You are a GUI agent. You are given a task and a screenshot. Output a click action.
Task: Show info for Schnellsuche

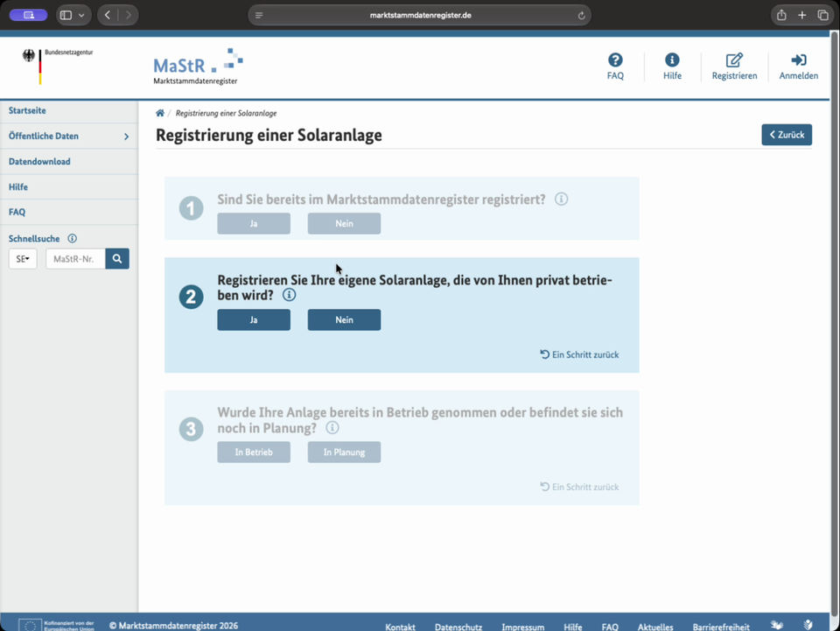73,238
